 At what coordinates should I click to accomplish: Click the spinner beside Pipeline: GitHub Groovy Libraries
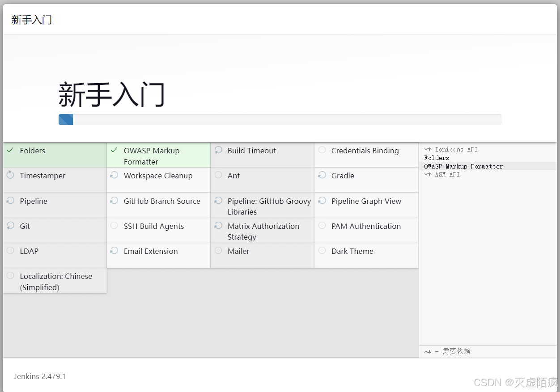tap(218, 200)
